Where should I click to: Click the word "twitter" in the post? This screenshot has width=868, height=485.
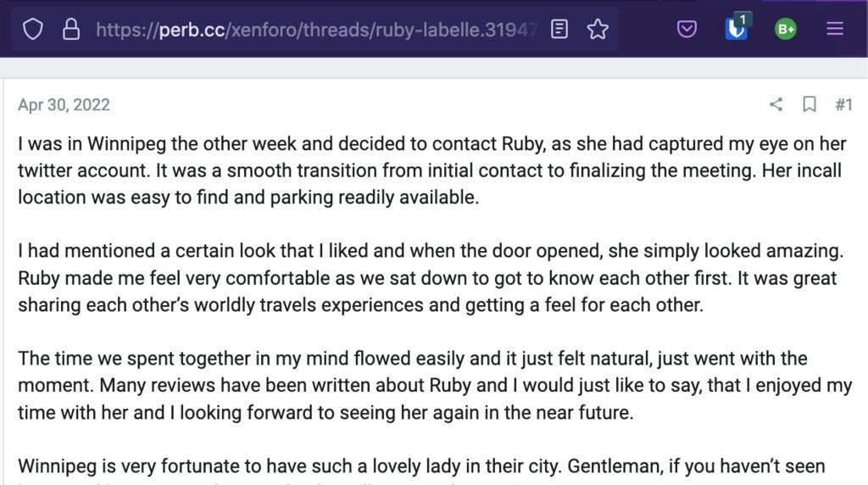click(44, 170)
